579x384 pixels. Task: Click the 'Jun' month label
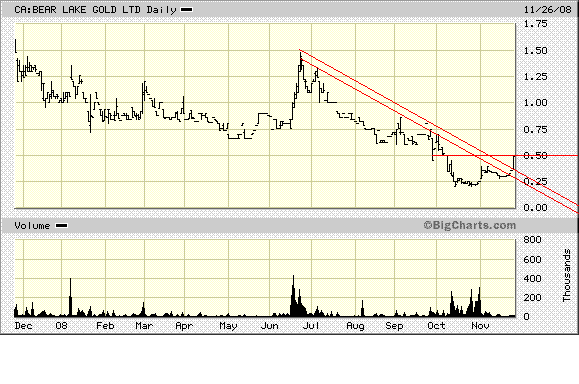click(269, 326)
